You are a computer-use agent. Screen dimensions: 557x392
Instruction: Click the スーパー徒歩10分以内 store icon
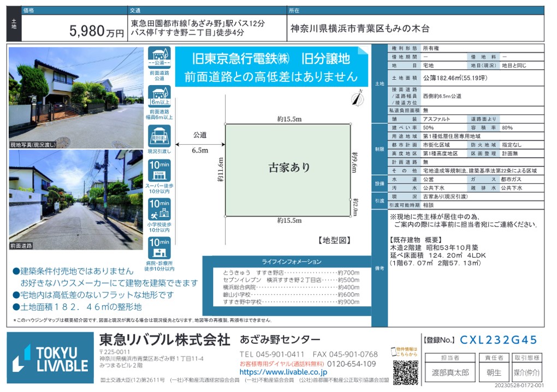(159, 171)
